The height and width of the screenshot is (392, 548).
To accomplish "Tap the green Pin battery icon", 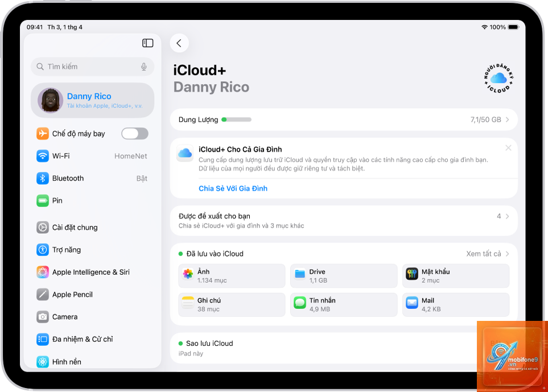I will tap(43, 200).
